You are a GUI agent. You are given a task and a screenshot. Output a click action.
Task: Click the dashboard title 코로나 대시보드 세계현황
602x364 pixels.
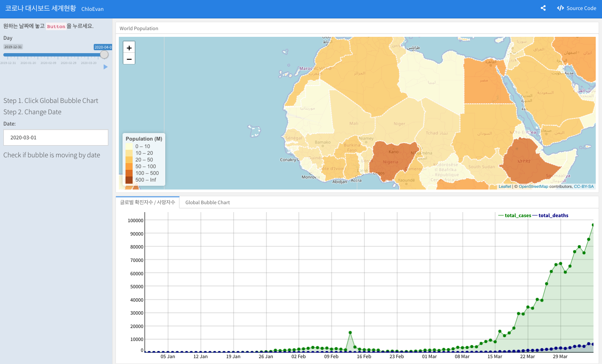41,8
